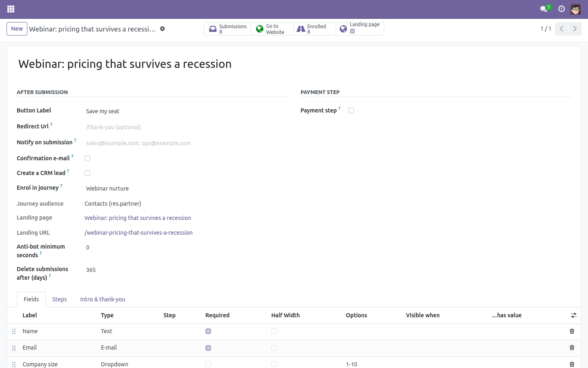The width and height of the screenshot is (588, 368).
Task: Open the user avatar menu
Action: [575, 9]
